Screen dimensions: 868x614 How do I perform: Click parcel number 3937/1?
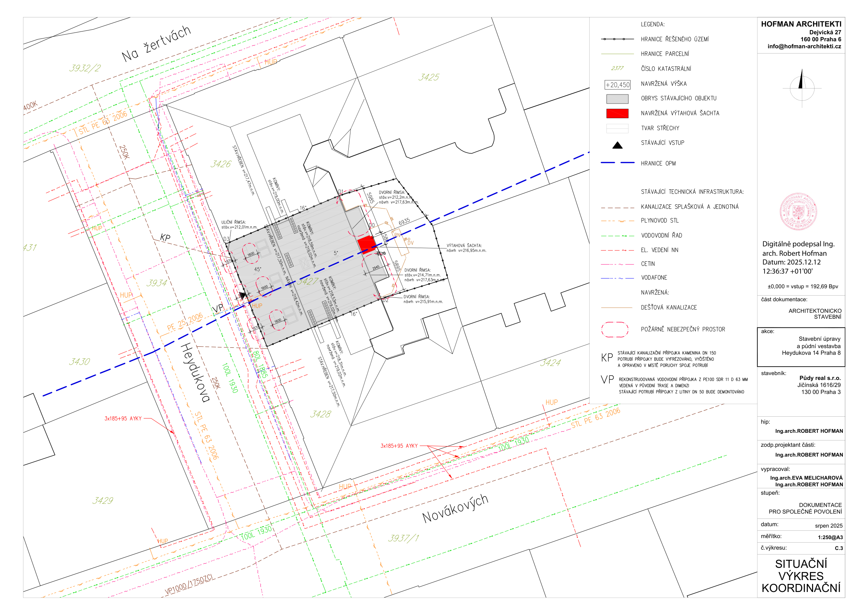[403, 538]
